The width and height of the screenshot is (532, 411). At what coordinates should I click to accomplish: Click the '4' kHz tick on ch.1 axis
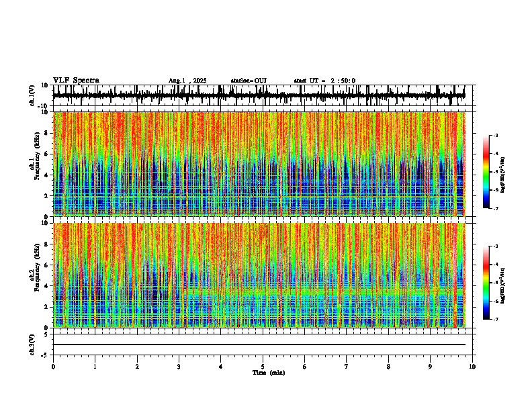47,175
